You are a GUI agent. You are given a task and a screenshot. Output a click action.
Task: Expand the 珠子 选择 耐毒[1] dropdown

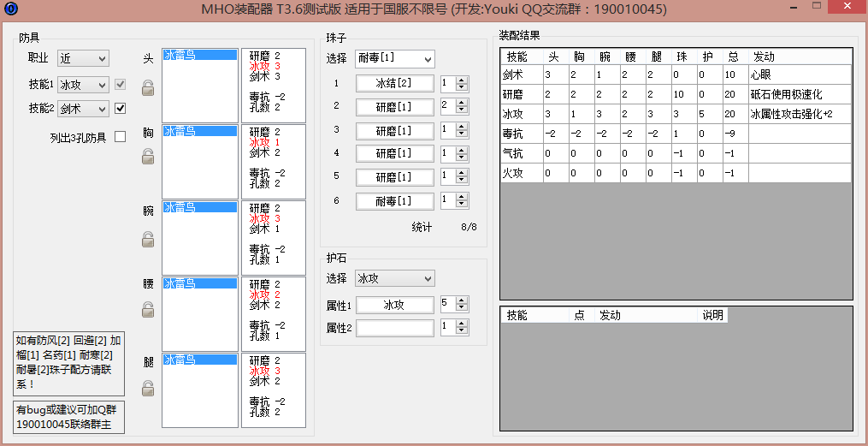[394, 59]
